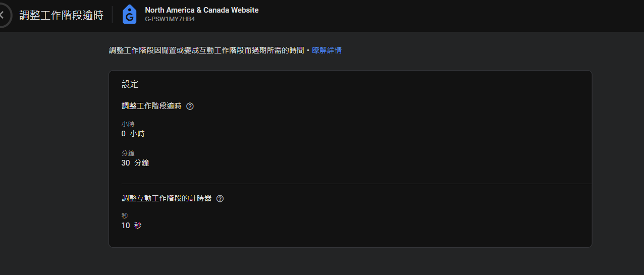The image size is (644, 275).
Task: Open the help icon beside 調整工作階段逾時 setting
Action: tap(190, 106)
